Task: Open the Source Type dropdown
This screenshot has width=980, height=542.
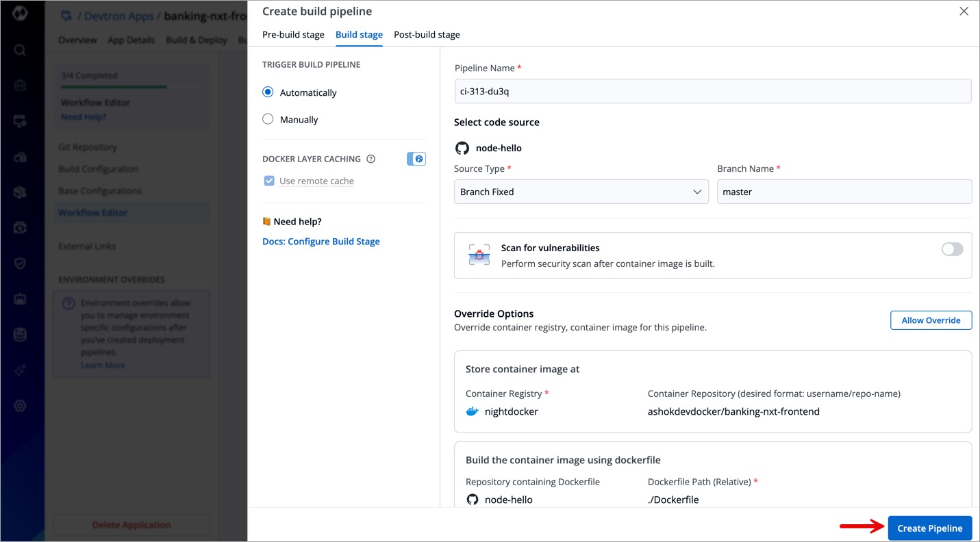Action: point(581,192)
